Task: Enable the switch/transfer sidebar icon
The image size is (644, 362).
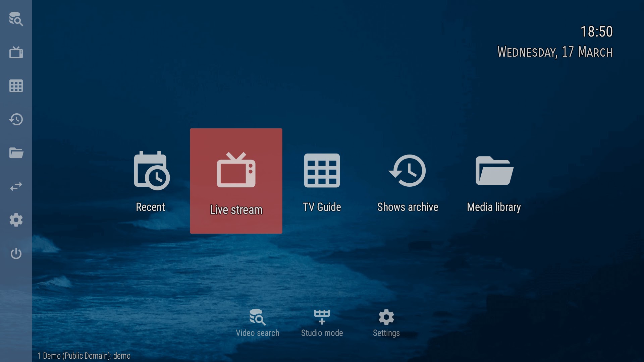Action: [16, 186]
